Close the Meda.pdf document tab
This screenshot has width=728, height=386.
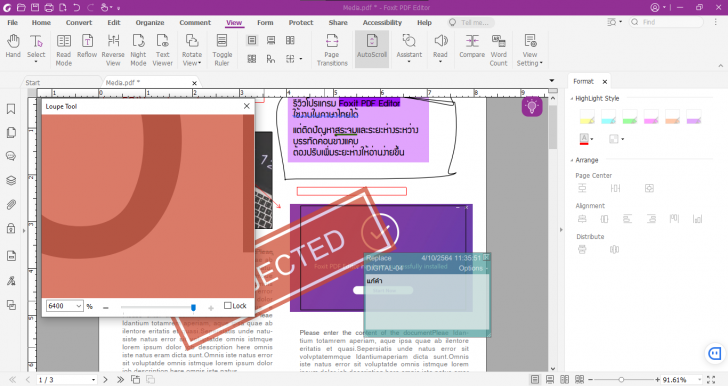tap(195, 83)
